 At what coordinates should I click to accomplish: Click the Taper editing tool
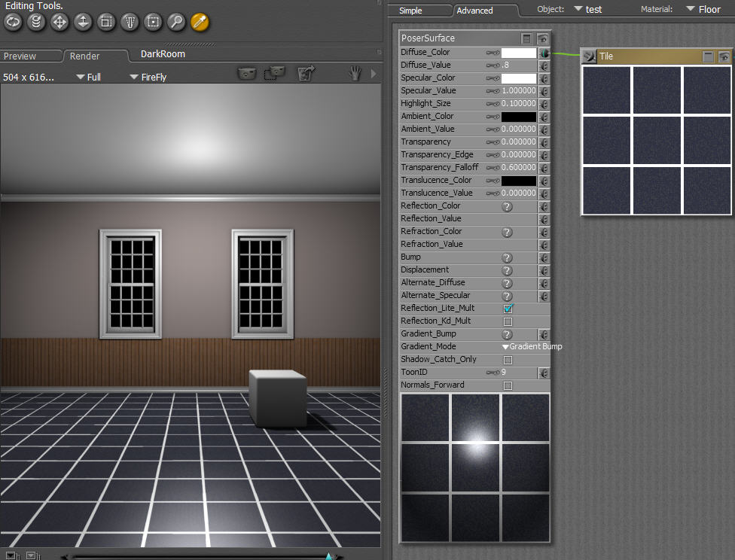(x=130, y=22)
